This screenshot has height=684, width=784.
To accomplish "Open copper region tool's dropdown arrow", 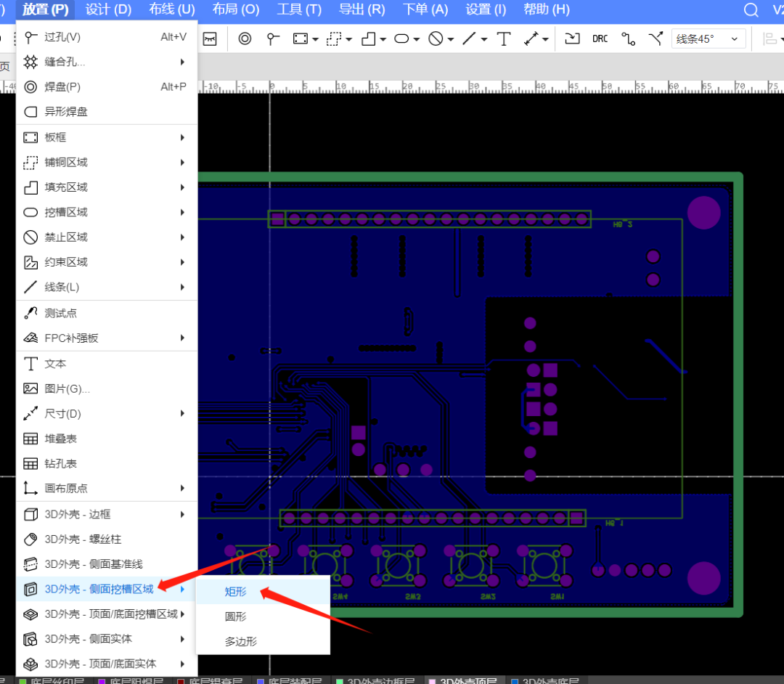I will [349, 39].
